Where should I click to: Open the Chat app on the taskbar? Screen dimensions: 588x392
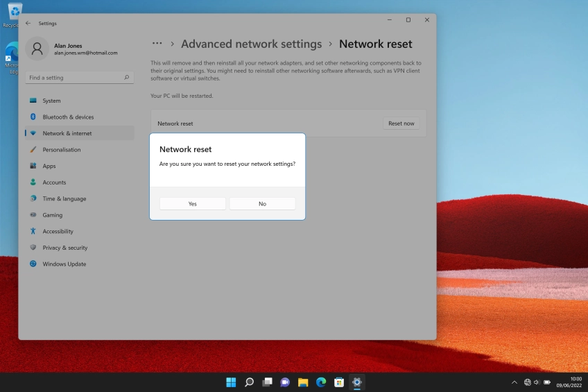(285, 382)
